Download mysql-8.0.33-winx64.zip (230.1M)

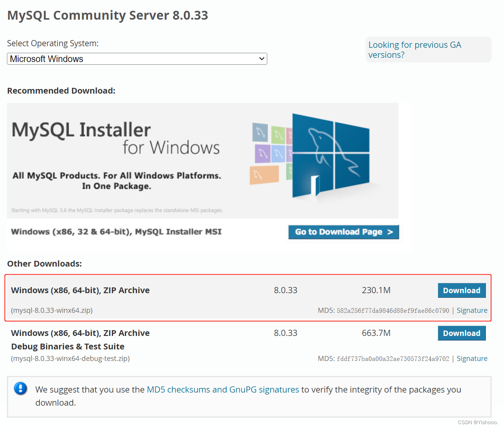[462, 290]
